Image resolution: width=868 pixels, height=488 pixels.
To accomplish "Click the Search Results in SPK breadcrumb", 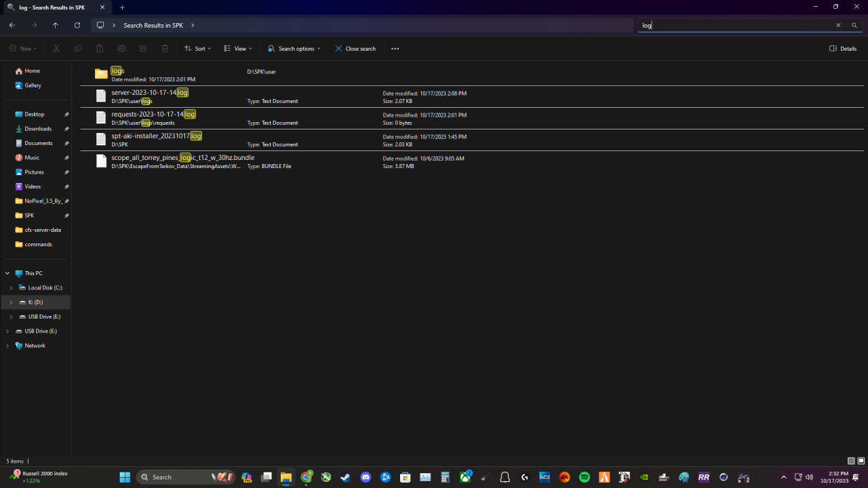I will [x=153, y=25].
